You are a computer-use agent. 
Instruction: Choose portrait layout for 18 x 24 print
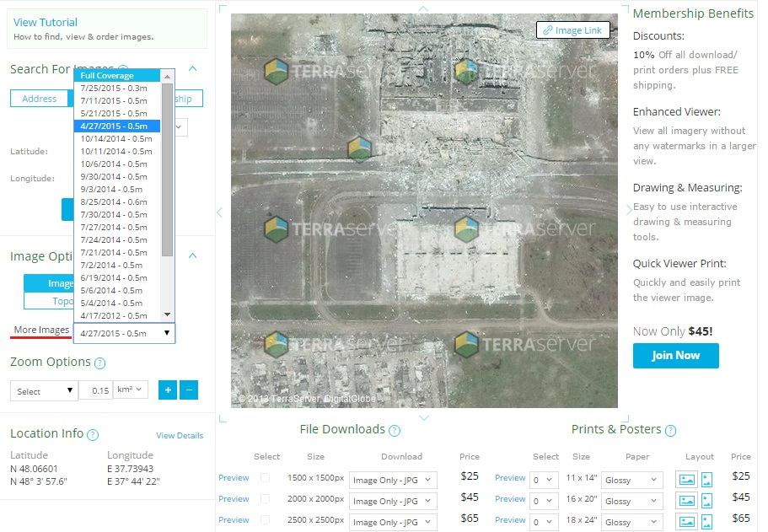coord(706,522)
